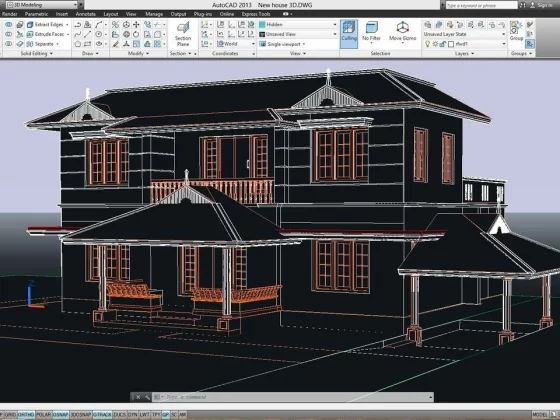Expand the Groups panel
560x420 pixels.
tap(521, 54)
